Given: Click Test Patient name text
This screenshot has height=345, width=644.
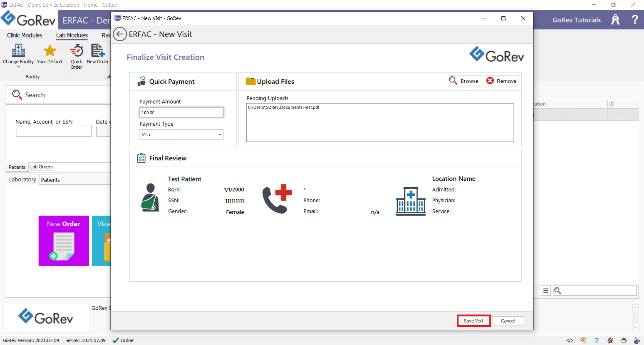Looking at the screenshot, I should pos(184,179).
